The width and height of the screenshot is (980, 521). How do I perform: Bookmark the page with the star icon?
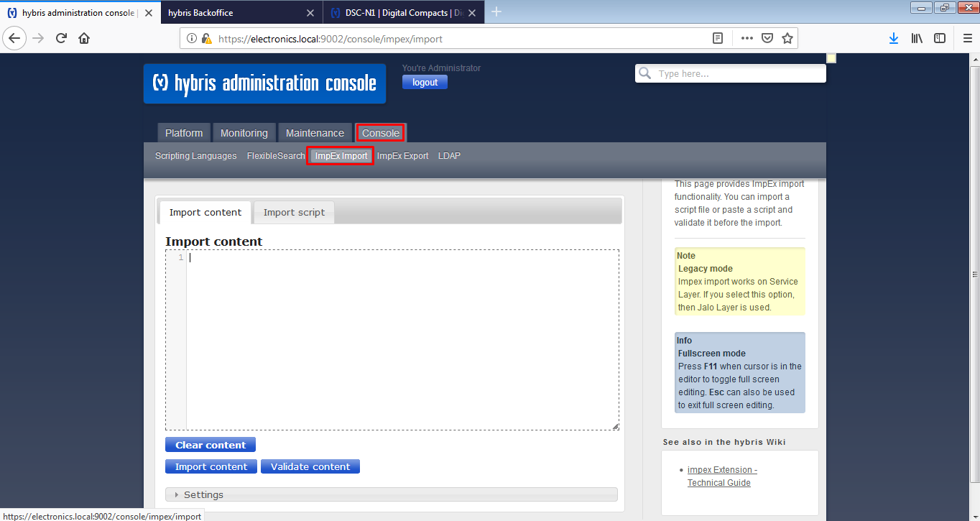click(x=787, y=37)
